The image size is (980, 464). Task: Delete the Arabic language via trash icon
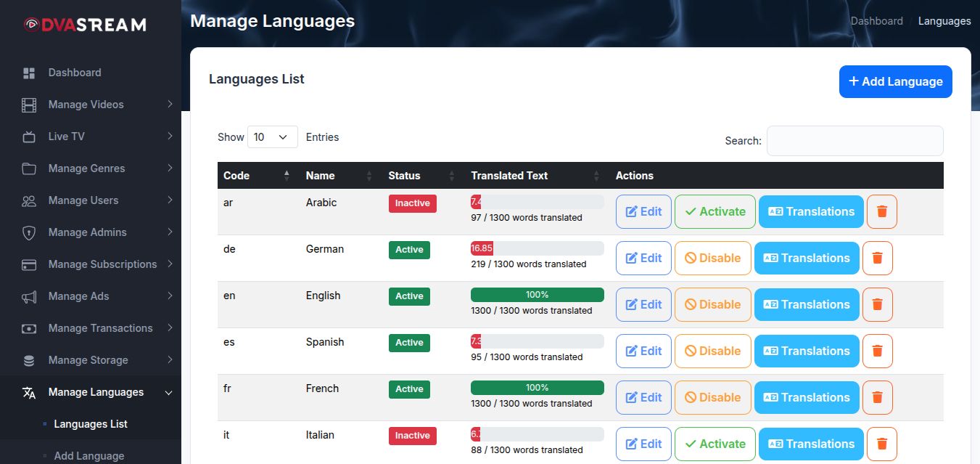[x=882, y=212]
